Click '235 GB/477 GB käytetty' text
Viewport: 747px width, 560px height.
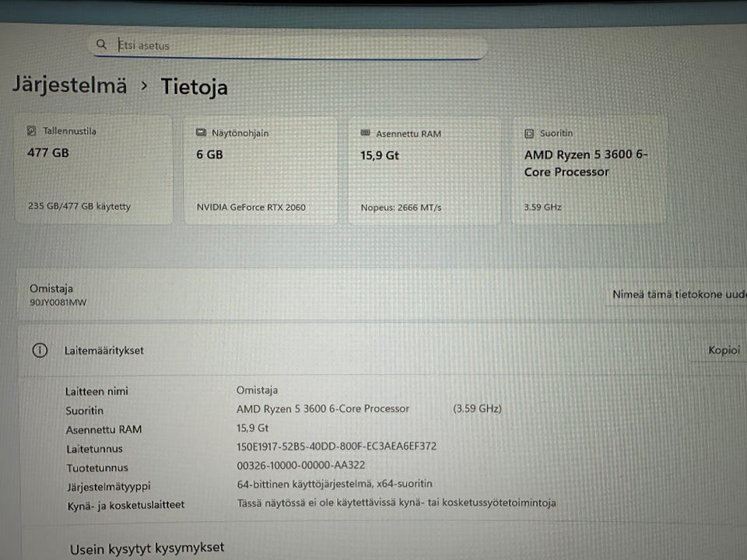click(x=79, y=206)
